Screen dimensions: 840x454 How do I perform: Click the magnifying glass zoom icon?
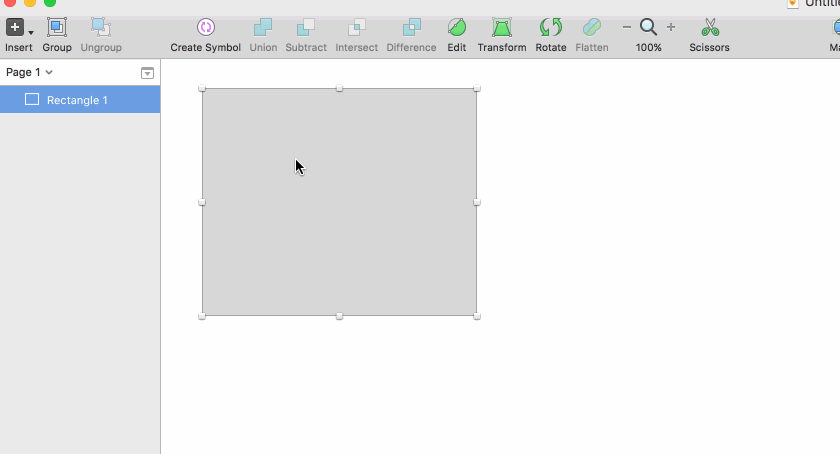648,27
